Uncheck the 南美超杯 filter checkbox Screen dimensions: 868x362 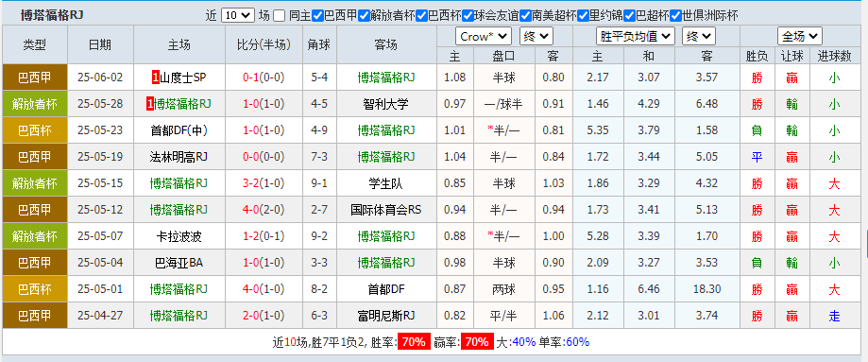[x=525, y=15]
